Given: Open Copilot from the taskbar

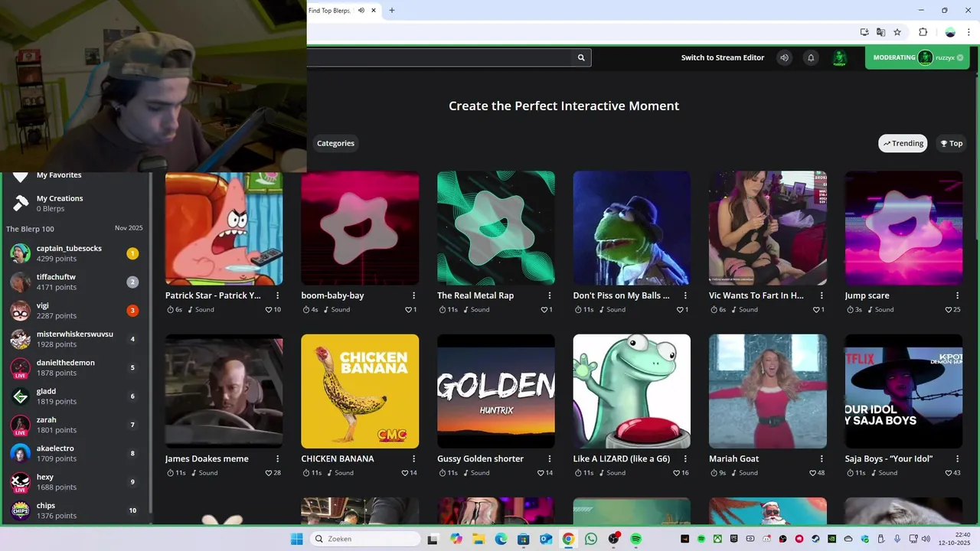Looking at the screenshot, I should pyautogui.click(x=456, y=539).
